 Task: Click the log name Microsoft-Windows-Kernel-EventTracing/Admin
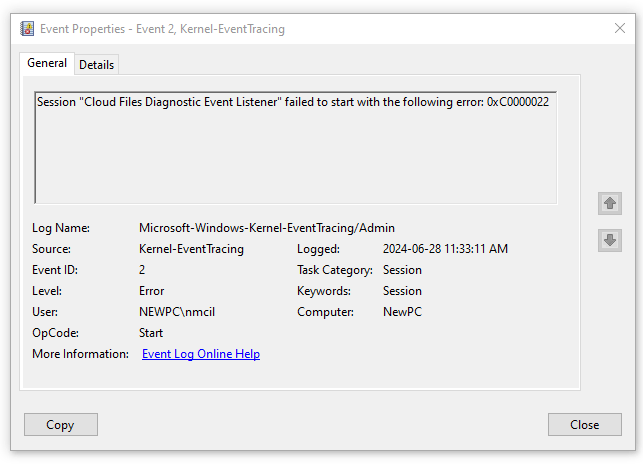tap(267, 228)
